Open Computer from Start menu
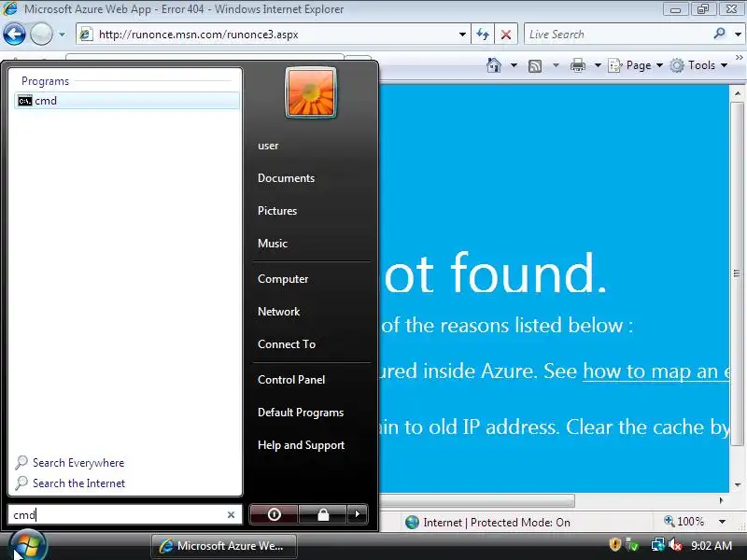 283,279
